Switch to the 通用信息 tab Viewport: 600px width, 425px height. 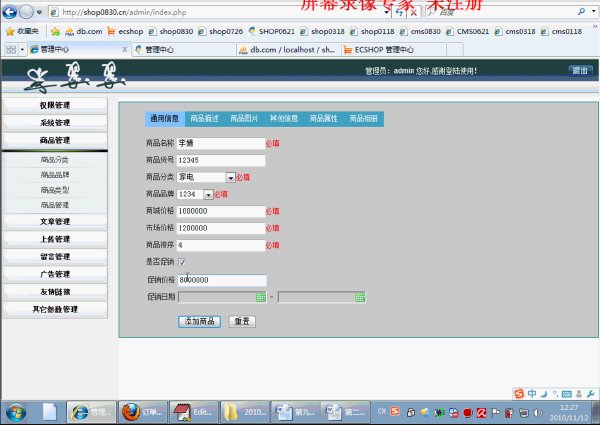coord(165,119)
